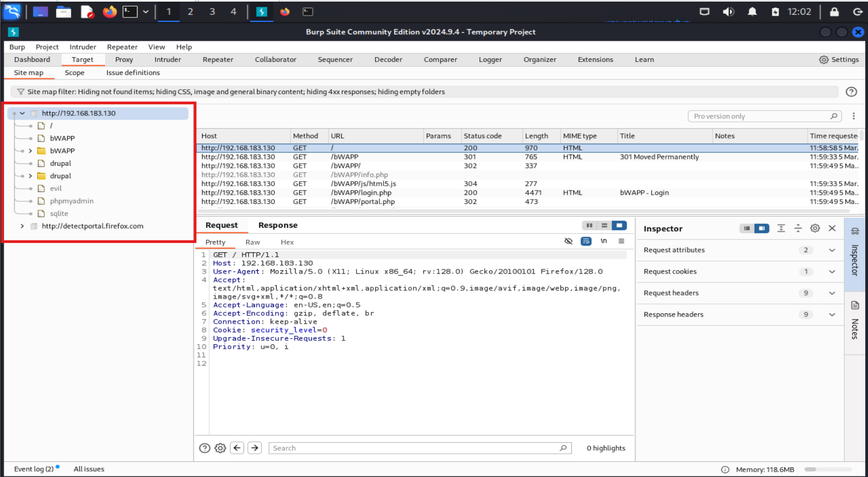
Task: Open Event log (2) in status bar
Action: 34,469
